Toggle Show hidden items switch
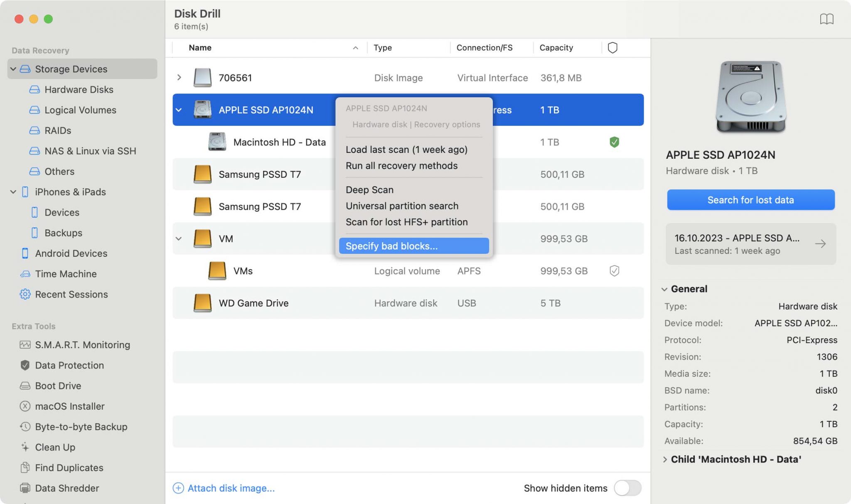Image resolution: width=851 pixels, height=504 pixels. pos(627,488)
